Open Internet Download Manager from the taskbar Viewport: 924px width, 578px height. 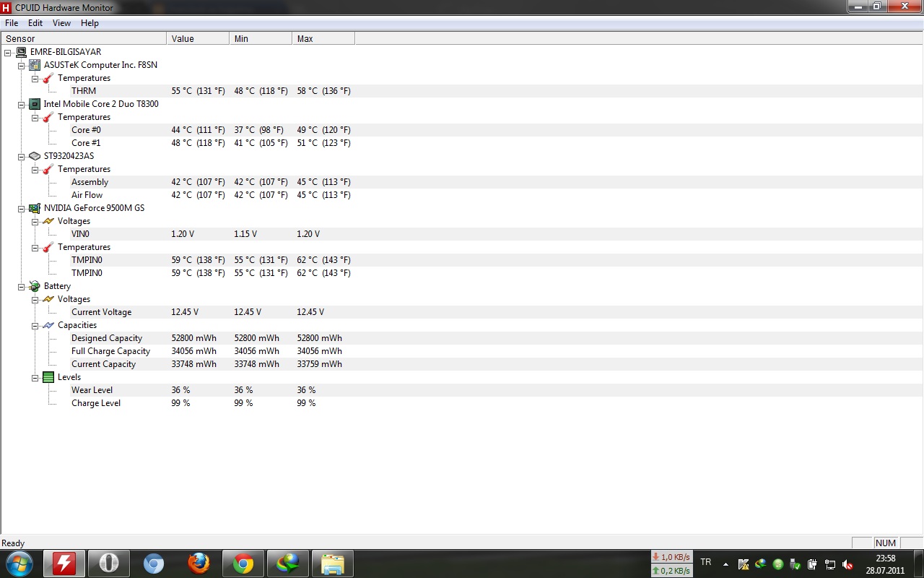(x=288, y=563)
